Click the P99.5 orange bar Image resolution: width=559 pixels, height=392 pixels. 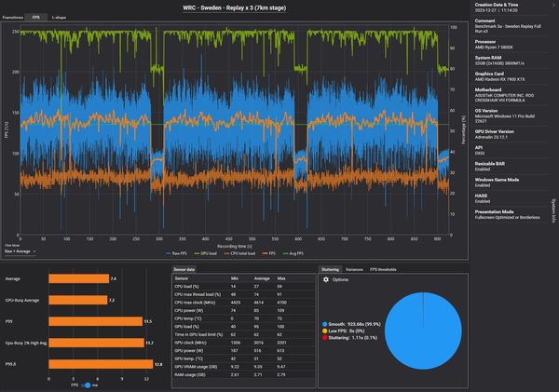[x=92, y=364]
